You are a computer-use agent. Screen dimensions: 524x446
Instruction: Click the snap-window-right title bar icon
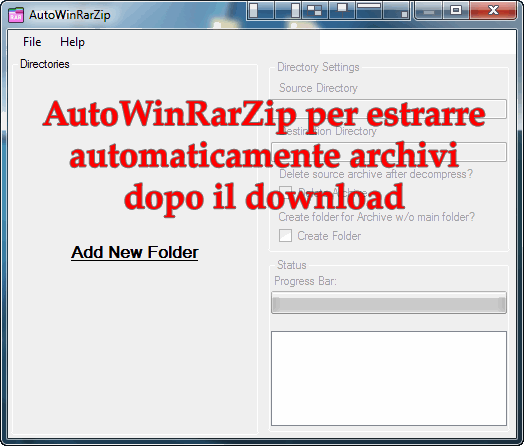coord(288,10)
